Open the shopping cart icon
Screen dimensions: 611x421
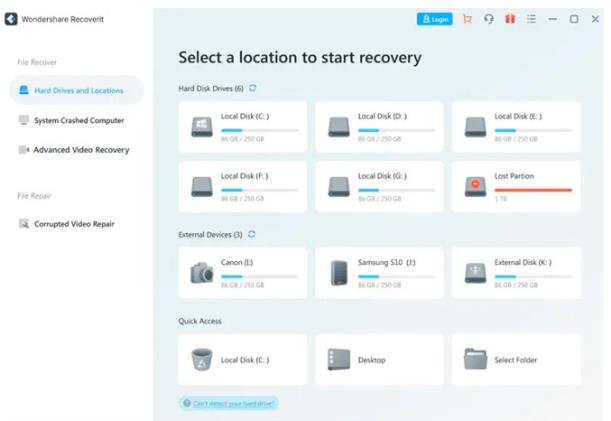[467, 19]
